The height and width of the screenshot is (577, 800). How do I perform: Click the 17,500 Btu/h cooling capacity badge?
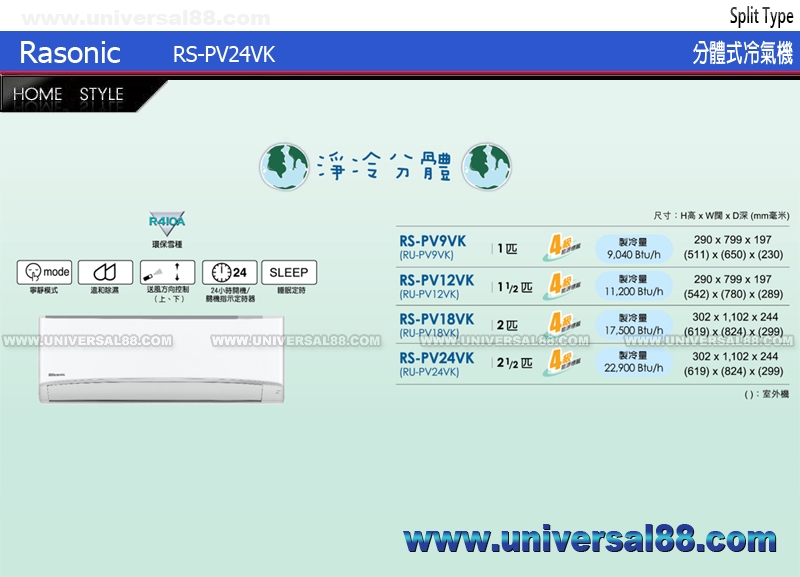pos(633,324)
